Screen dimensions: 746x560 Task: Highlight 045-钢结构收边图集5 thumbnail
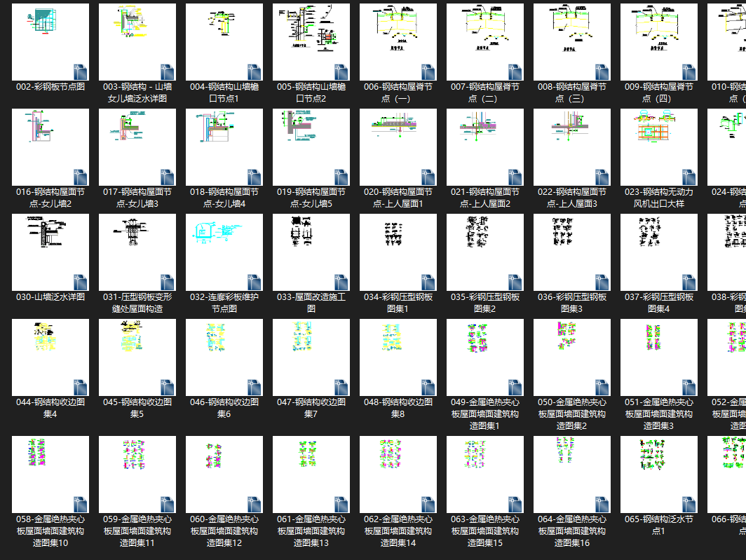137,357
